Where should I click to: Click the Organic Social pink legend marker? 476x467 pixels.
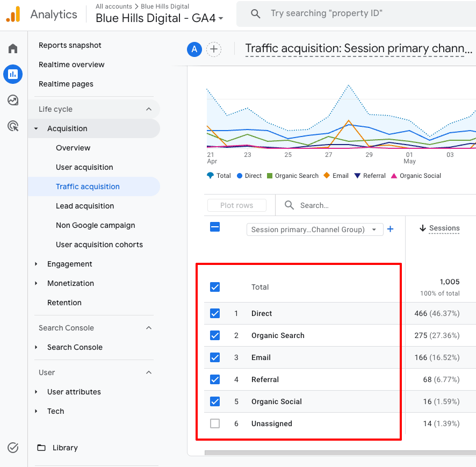pos(394,176)
